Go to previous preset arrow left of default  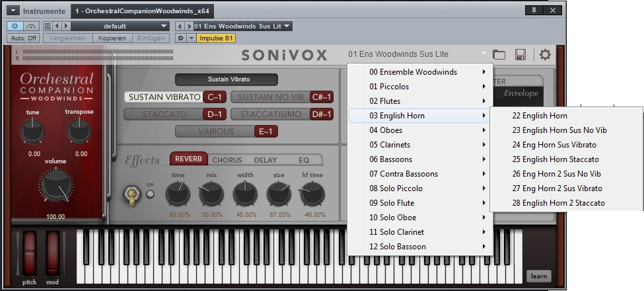(x=57, y=26)
